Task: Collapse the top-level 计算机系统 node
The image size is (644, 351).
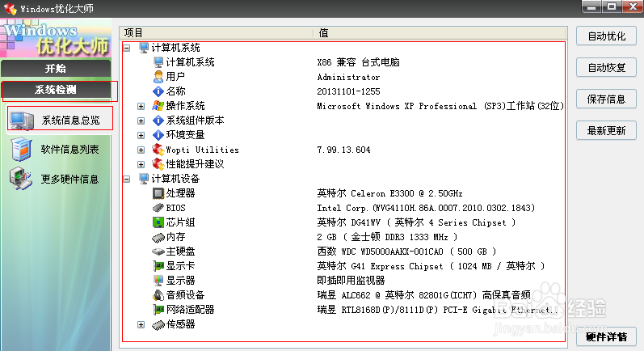Action: tap(127, 48)
